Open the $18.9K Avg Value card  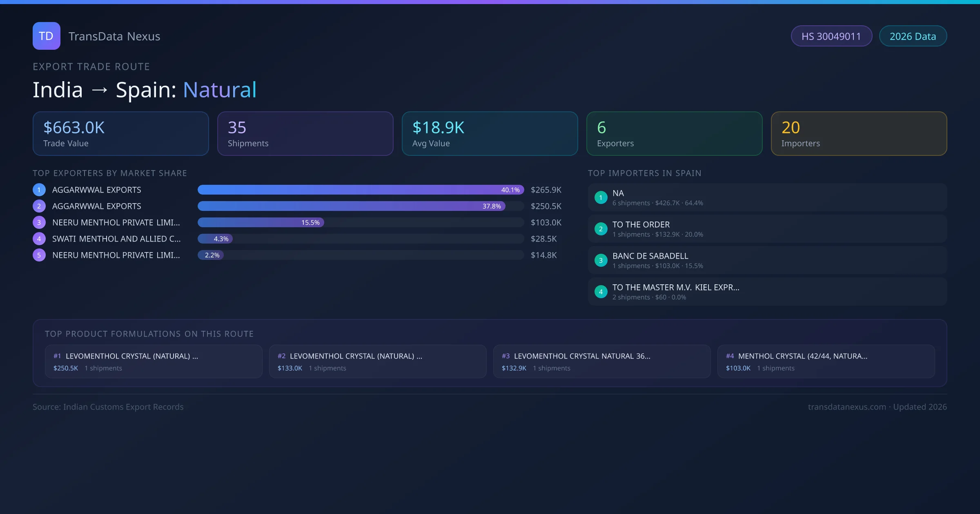(490, 133)
